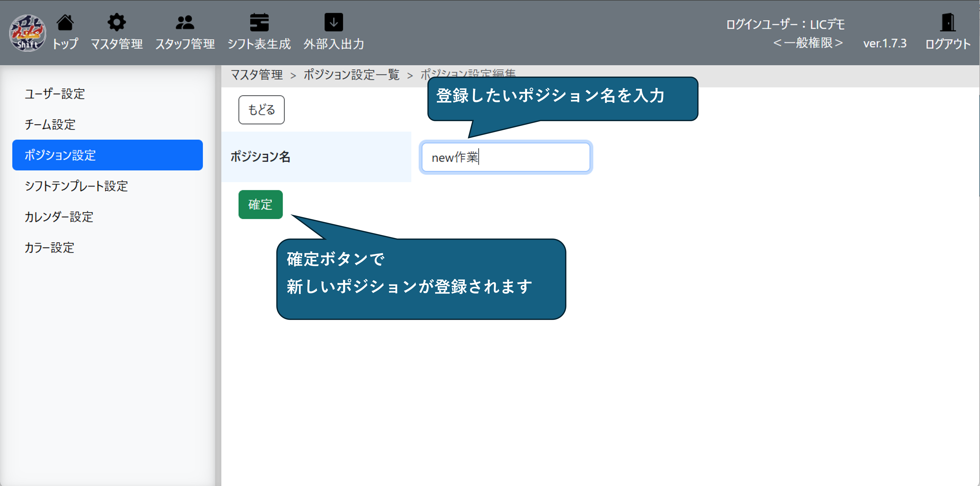Click the ポジション設定一覧 breadcrumb link
The height and width of the screenshot is (486, 980).
pyautogui.click(x=351, y=75)
